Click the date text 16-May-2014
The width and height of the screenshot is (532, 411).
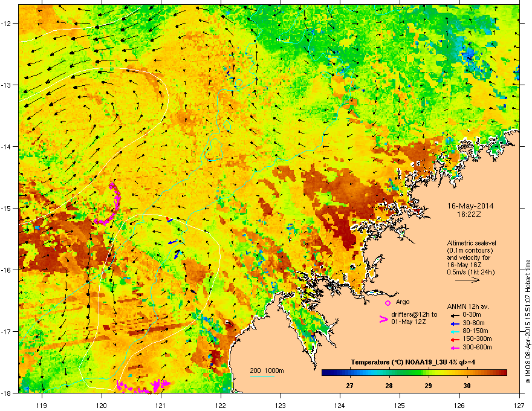coord(470,206)
